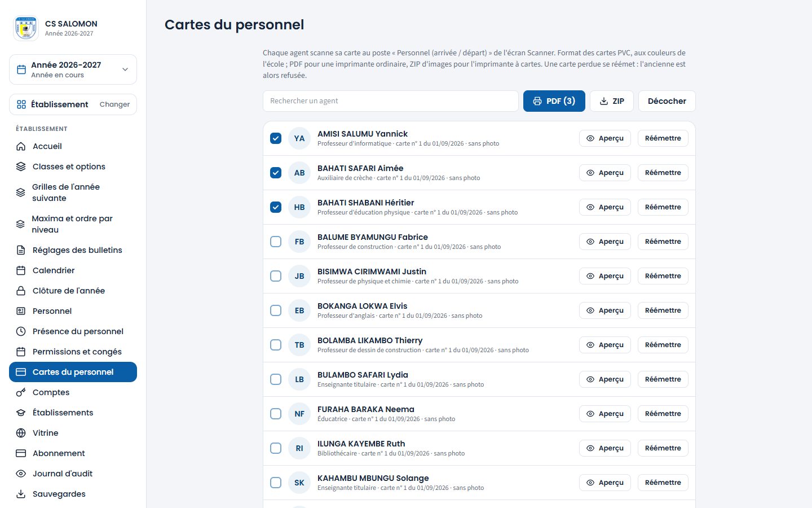
Task: Click the clock icon beside Présence du personnel
Action: [21, 331]
